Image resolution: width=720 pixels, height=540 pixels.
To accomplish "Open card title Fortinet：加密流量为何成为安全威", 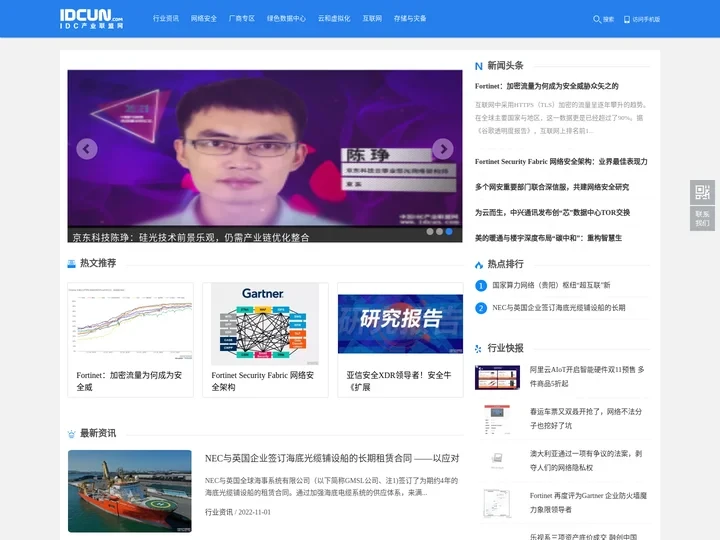I will (129, 381).
